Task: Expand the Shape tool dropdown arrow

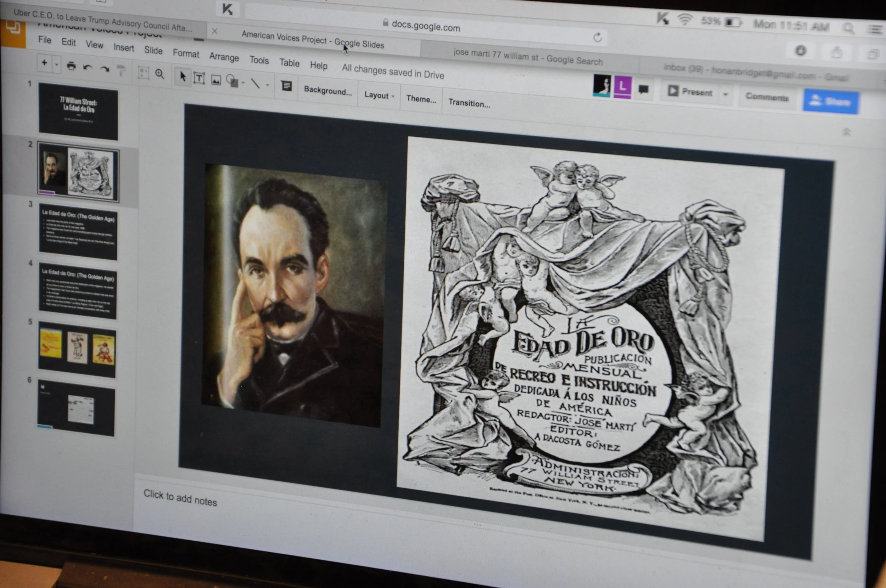Action: coord(243,83)
